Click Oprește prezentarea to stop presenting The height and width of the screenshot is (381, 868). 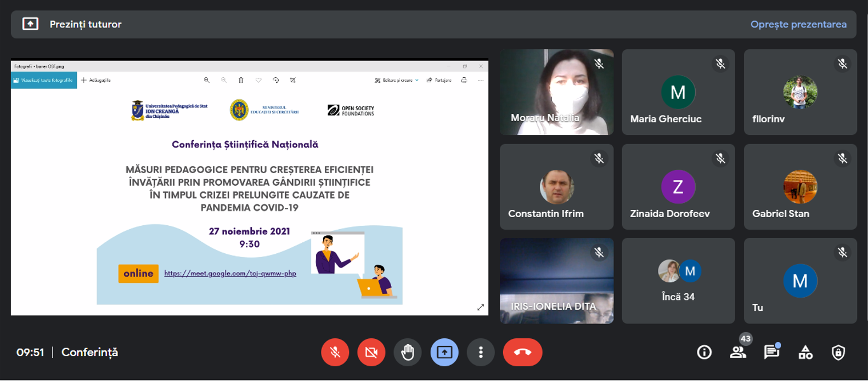click(x=798, y=25)
